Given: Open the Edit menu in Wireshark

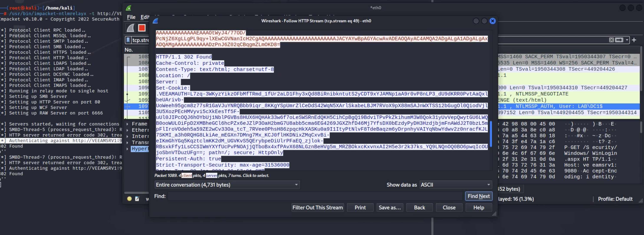Looking at the screenshot, I should click(145, 17).
